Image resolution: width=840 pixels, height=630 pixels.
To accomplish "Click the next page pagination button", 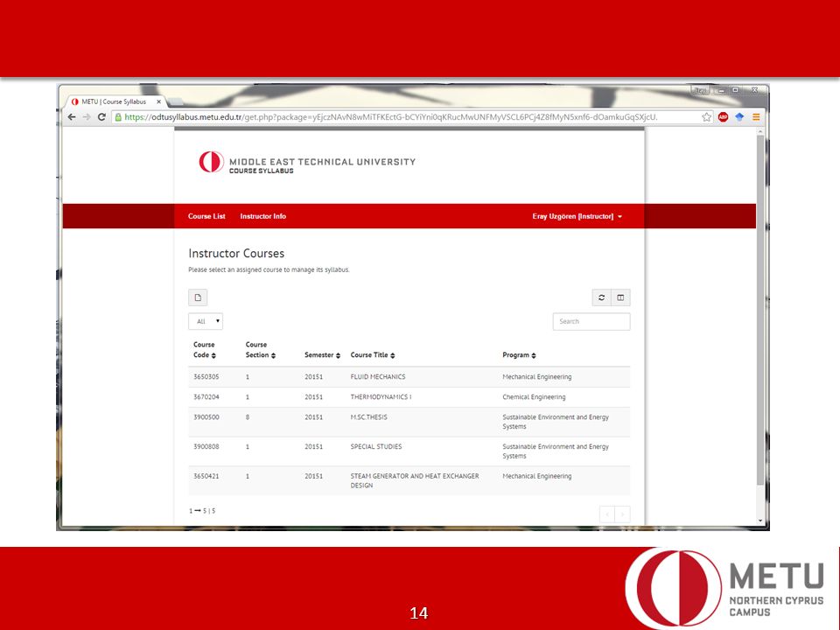I will click(622, 514).
